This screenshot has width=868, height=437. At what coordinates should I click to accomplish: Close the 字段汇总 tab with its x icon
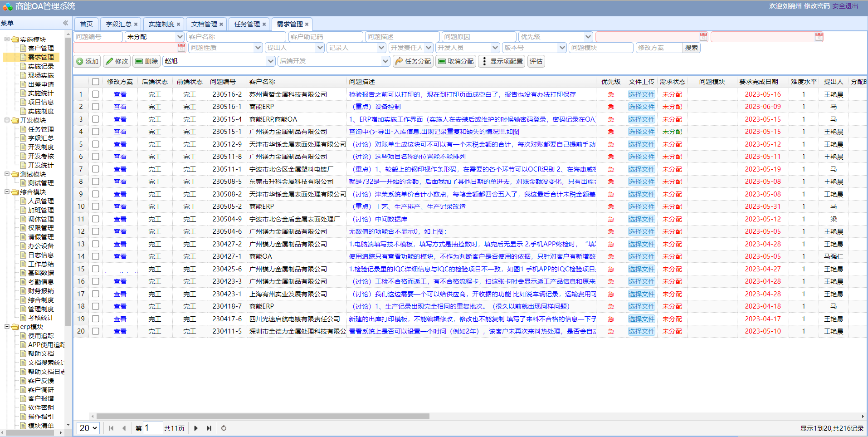[x=136, y=25]
